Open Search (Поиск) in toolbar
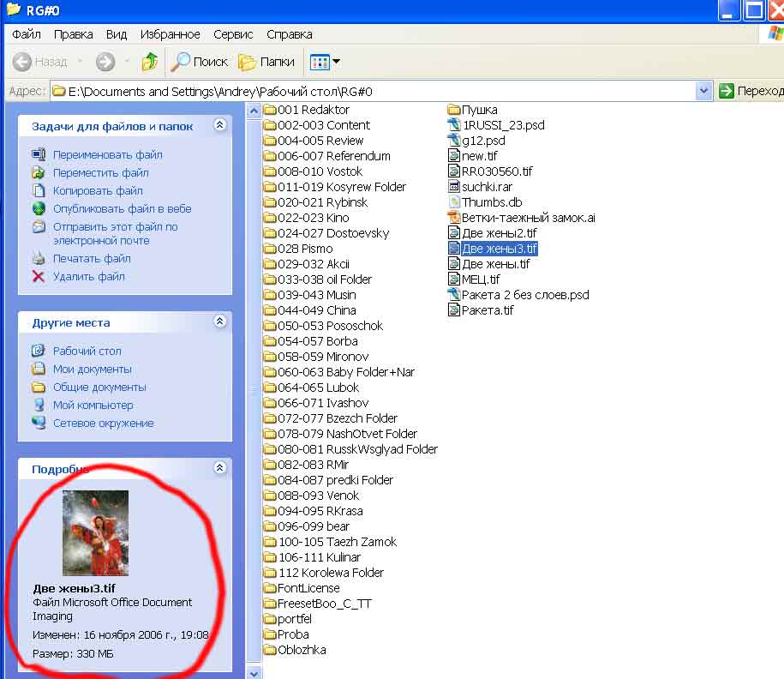This screenshot has width=784, height=679. [x=200, y=62]
